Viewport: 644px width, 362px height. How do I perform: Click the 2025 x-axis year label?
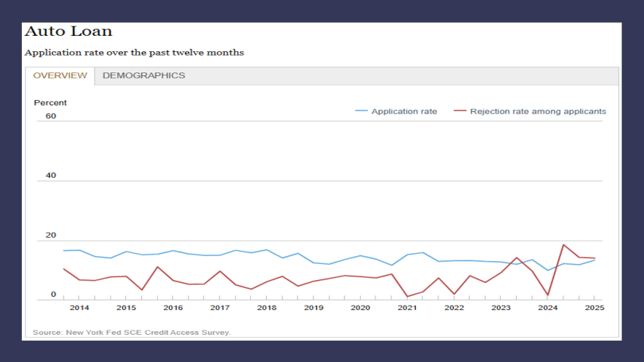[594, 308]
